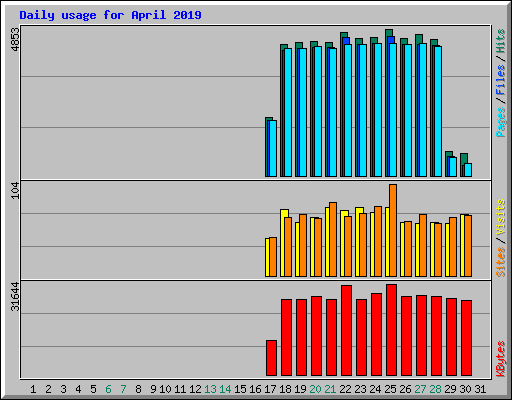Viewport: 512px width, 400px height.
Task: Click the day 17 label on x-axis
Action: pos(270,389)
